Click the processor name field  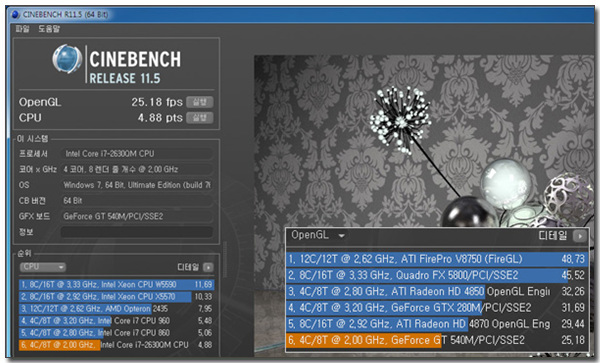coord(137,154)
